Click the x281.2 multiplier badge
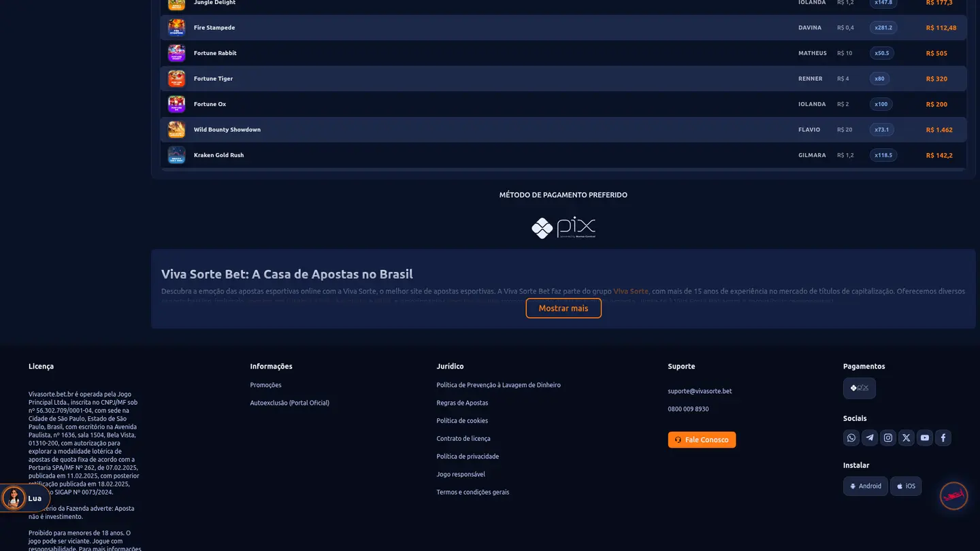This screenshot has height=551, width=980. 883,28
